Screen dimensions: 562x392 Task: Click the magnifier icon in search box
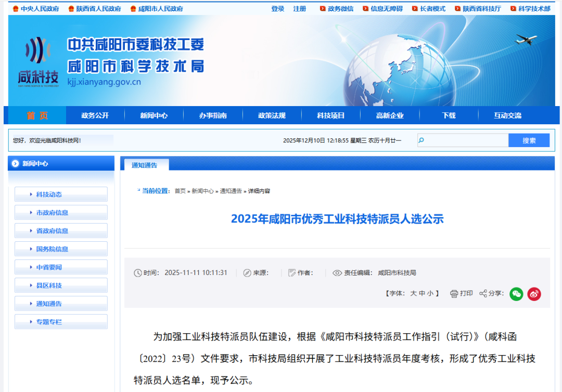click(421, 140)
